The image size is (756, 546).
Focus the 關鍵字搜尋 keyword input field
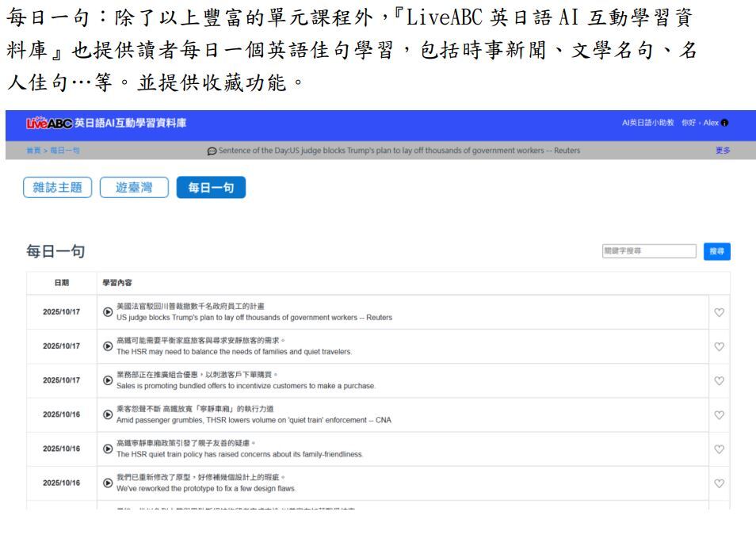[x=648, y=251]
